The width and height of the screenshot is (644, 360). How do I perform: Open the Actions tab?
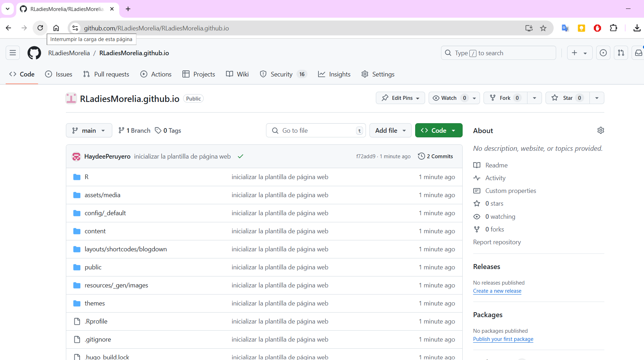coord(156,74)
